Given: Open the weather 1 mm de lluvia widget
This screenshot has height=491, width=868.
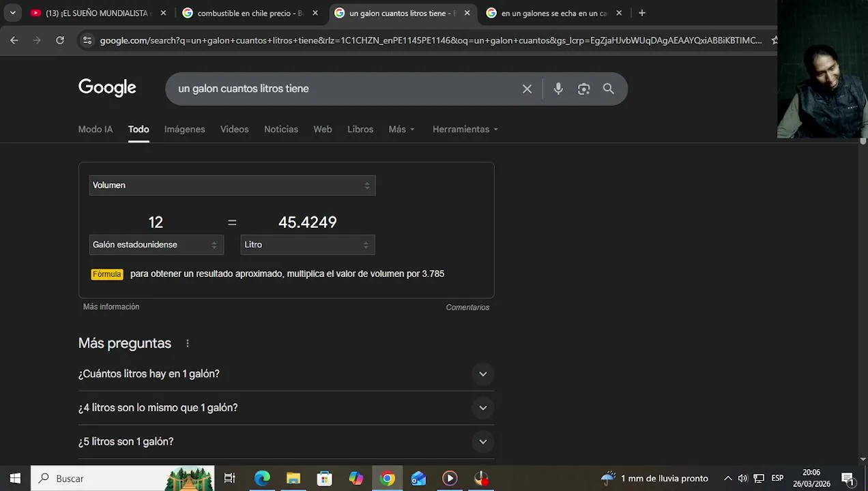Looking at the screenshot, I should [x=654, y=478].
